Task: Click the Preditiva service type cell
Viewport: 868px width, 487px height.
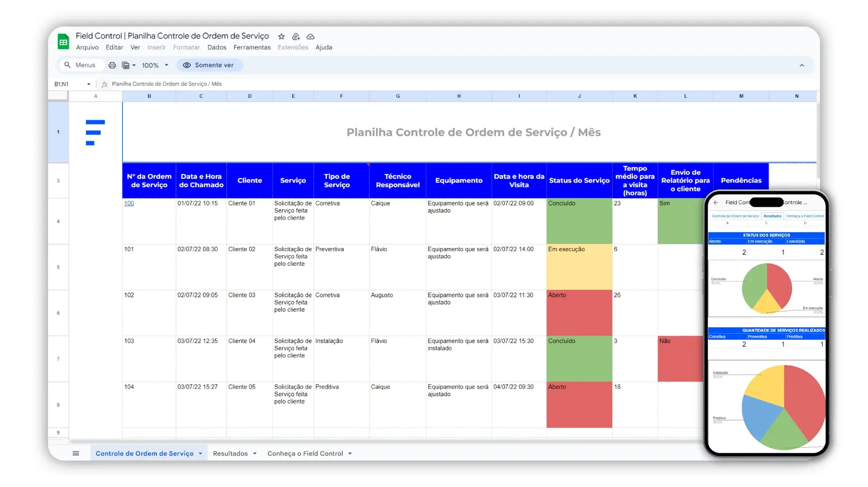Action: (341, 405)
